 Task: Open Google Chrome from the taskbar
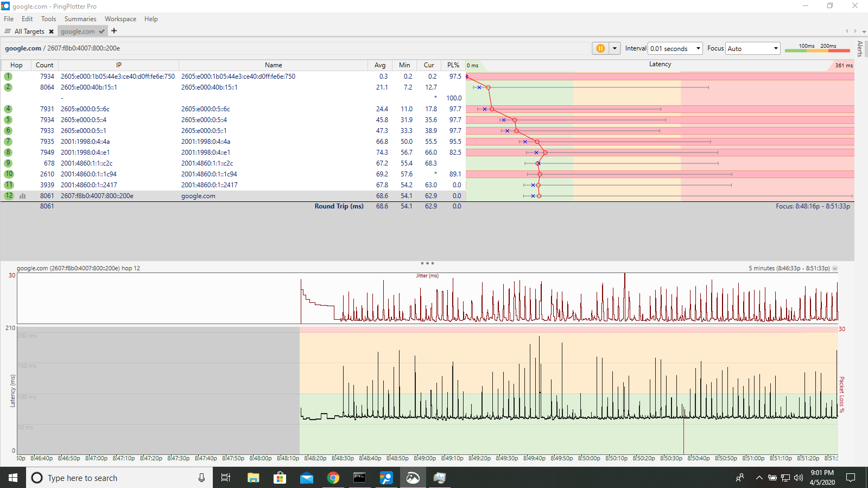pyautogui.click(x=333, y=478)
